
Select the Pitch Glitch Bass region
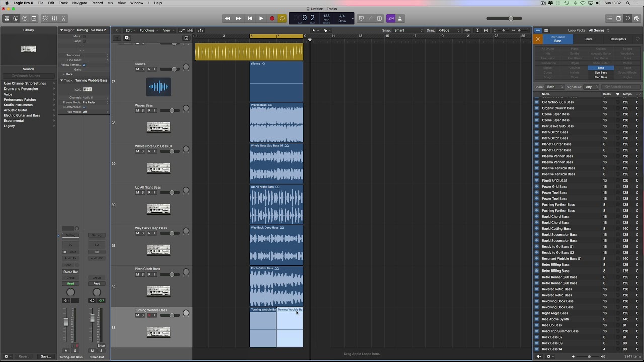276,286
